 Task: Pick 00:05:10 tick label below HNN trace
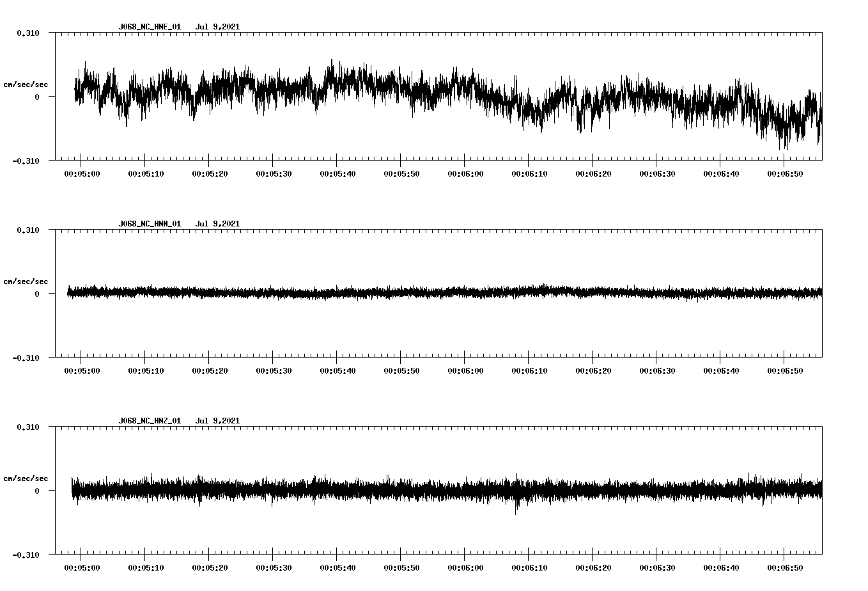pyautogui.click(x=146, y=371)
